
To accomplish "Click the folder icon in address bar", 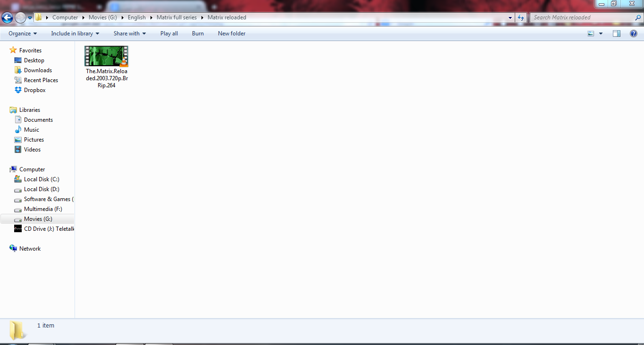I will [x=39, y=17].
